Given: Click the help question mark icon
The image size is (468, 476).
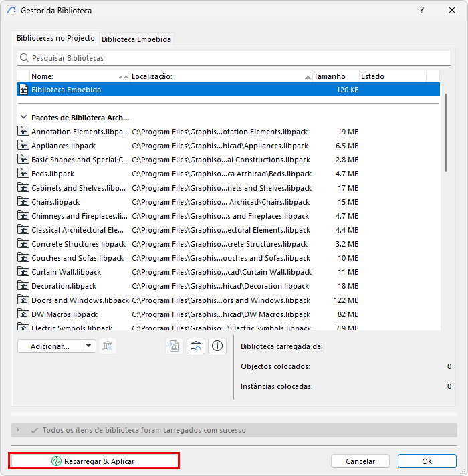Looking at the screenshot, I should tap(422, 10).
